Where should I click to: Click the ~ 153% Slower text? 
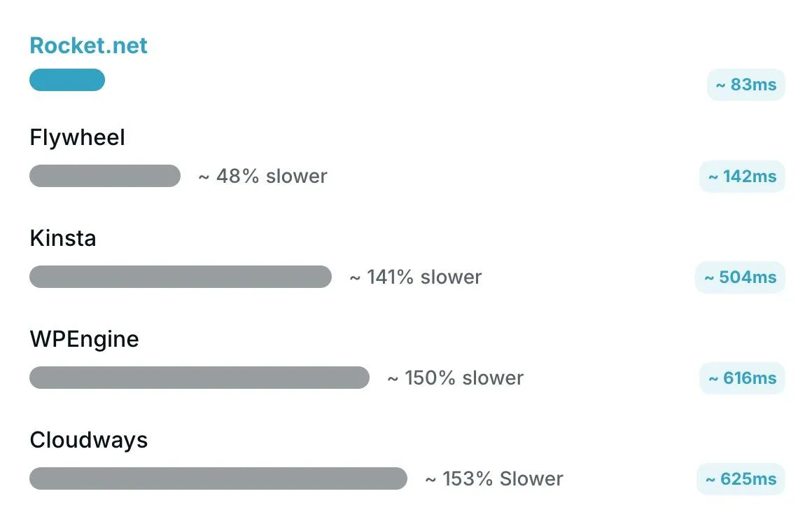click(495, 479)
